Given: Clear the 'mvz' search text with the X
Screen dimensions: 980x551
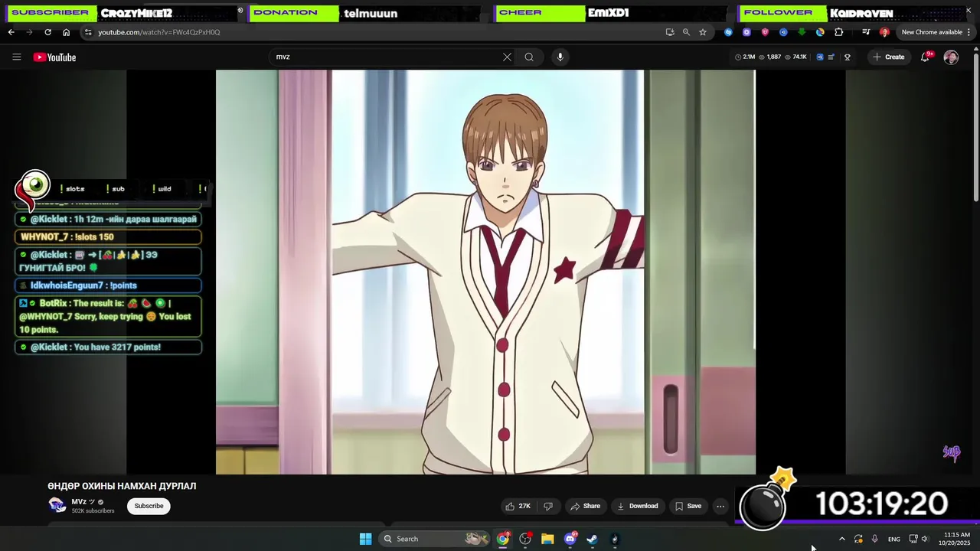Looking at the screenshot, I should pos(507,57).
